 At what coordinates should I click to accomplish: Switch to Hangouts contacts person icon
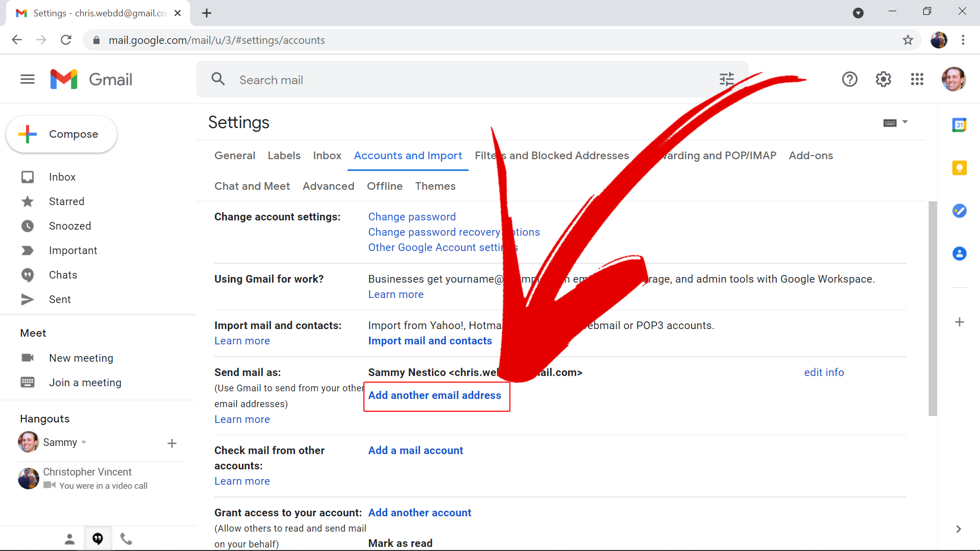[70, 539]
